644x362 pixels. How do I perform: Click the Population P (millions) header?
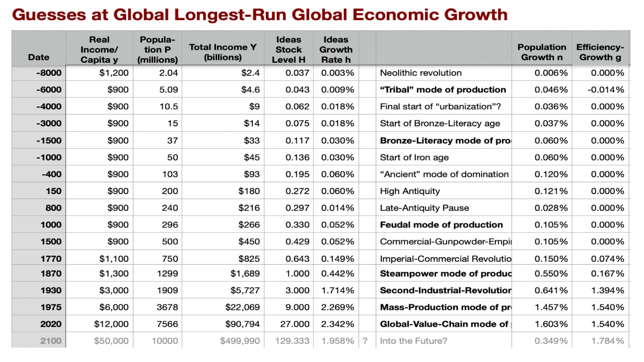[x=157, y=49]
